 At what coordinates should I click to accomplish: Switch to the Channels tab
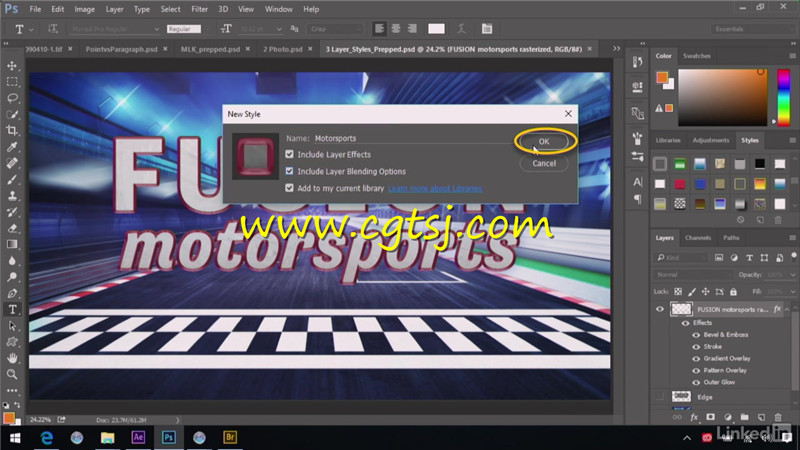[697, 238]
